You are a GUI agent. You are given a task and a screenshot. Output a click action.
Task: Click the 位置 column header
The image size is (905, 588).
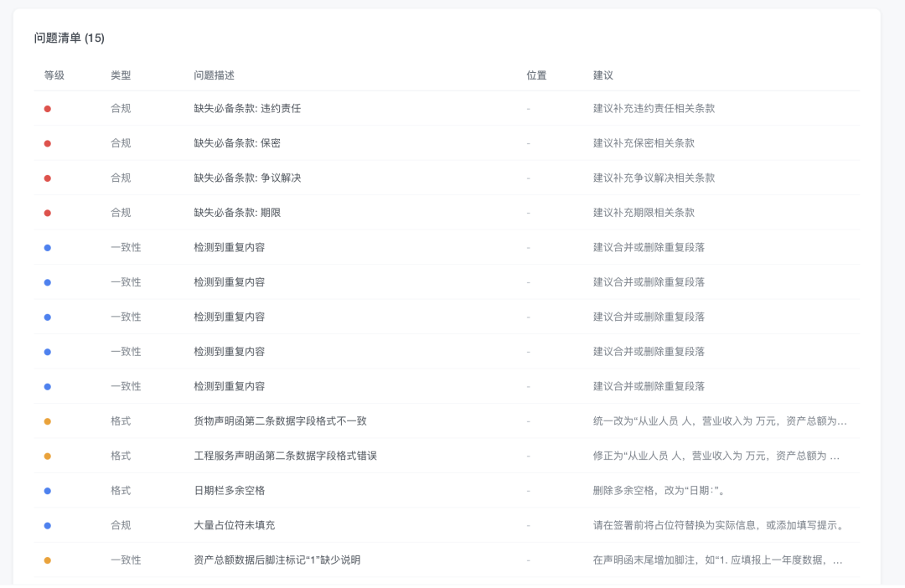(x=536, y=75)
